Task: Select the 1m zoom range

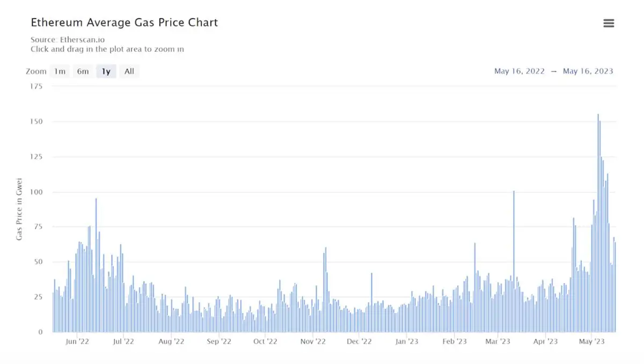Action: coord(60,71)
